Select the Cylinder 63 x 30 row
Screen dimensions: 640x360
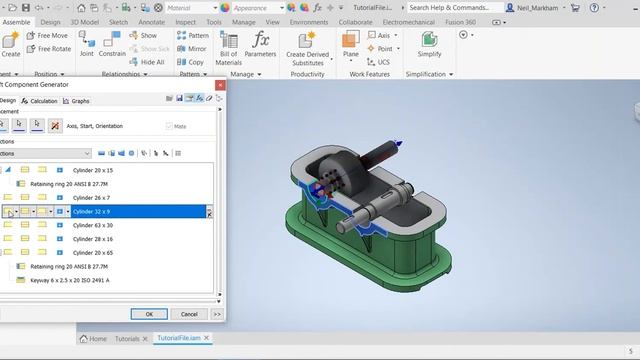[93, 225]
